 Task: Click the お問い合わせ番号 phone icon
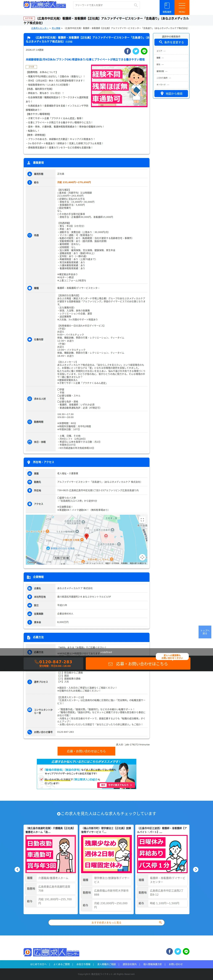(x=30, y=732)
